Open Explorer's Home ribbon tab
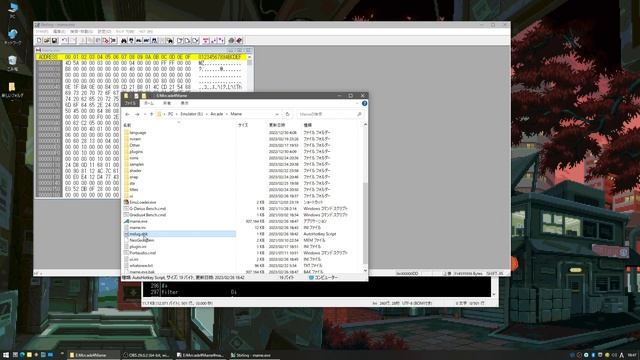The image size is (640, 360). coord(149,104)
